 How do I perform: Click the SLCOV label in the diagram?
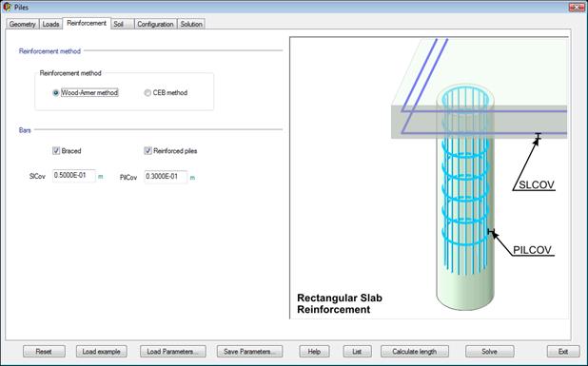coord(537,184)
